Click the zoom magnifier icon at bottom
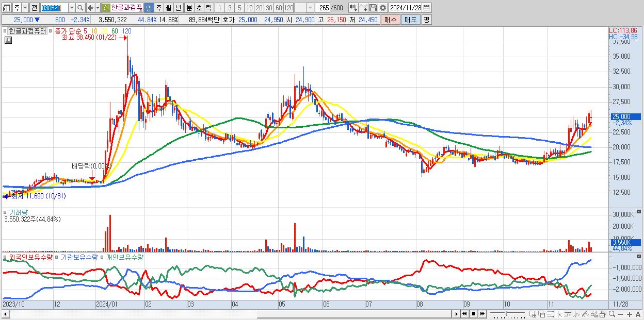Viewport: 644px width, 320px height. 612,314
